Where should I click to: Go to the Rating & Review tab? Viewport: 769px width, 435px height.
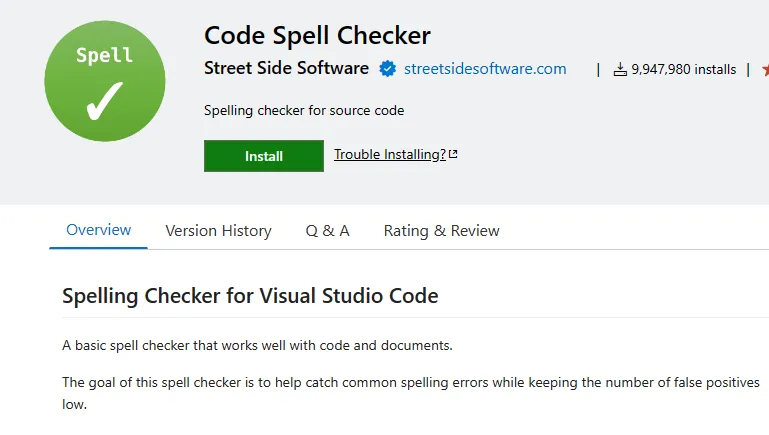point(441,231)
